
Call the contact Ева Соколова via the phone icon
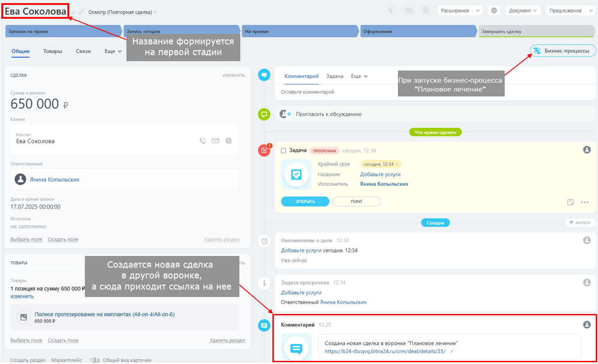coord(203,141)
